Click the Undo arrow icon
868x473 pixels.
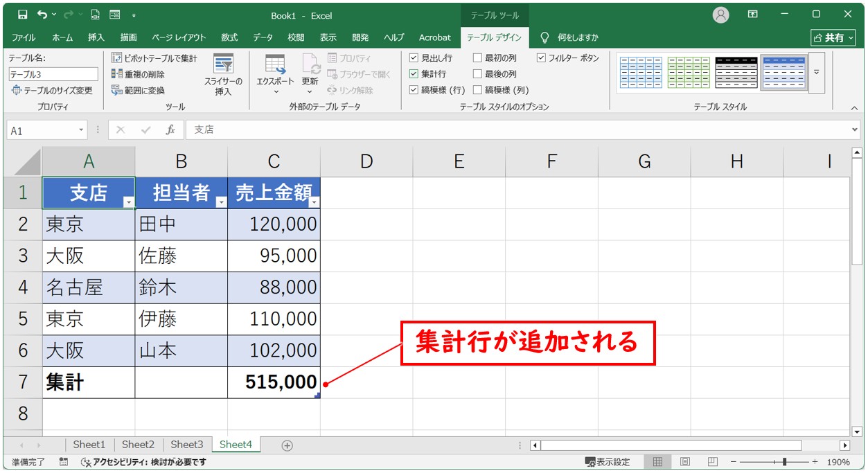(43, 15)
